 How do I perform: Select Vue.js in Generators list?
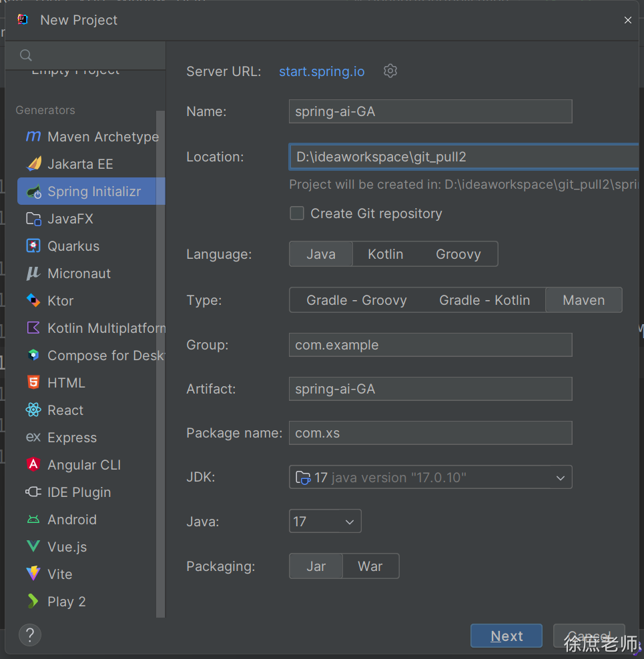[67, 547]
